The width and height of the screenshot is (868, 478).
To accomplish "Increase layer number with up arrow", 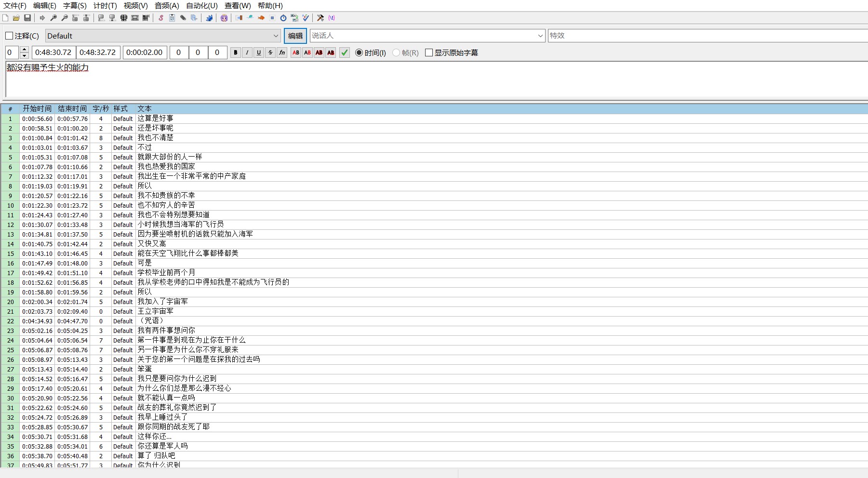I will tap(25, 49).
